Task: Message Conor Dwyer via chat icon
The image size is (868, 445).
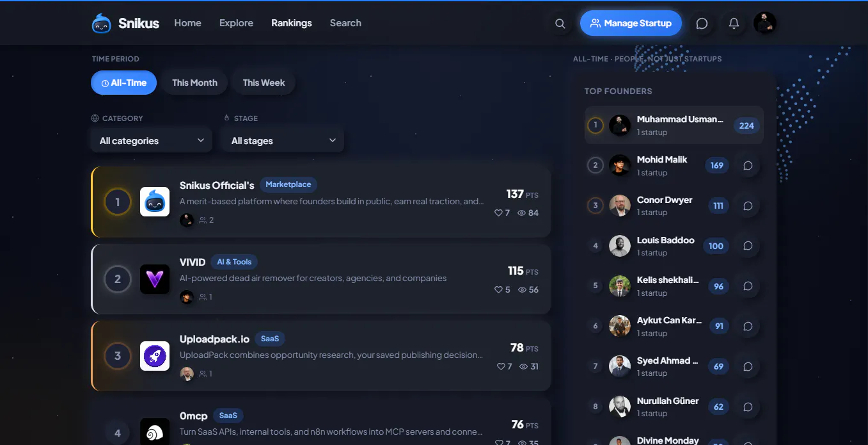Action: click(748, 206)
